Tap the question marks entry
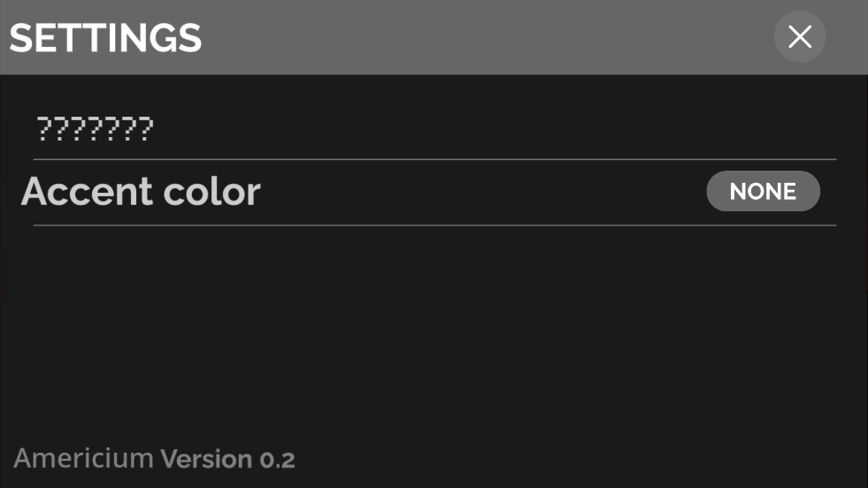 pyautogui.click(x=95, y=130)
